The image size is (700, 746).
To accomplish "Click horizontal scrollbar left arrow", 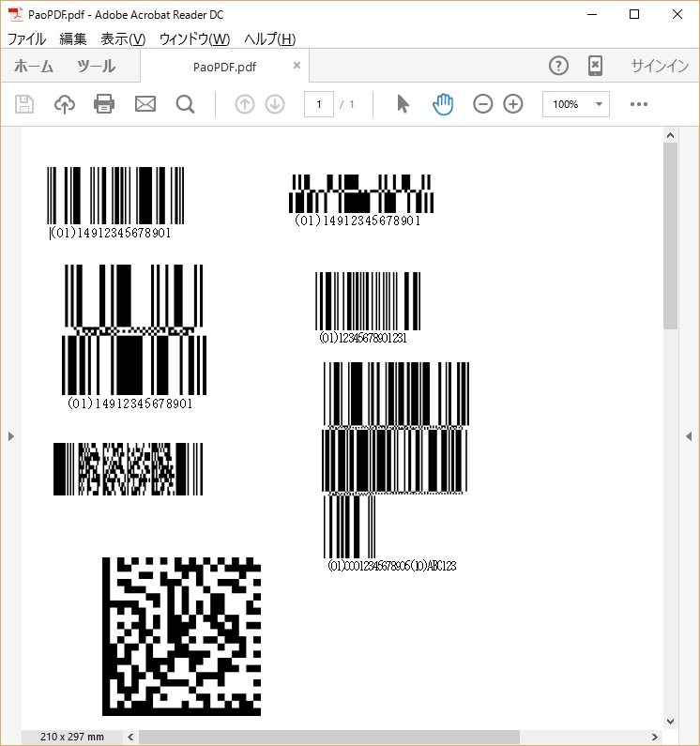I will coord(130,737).
